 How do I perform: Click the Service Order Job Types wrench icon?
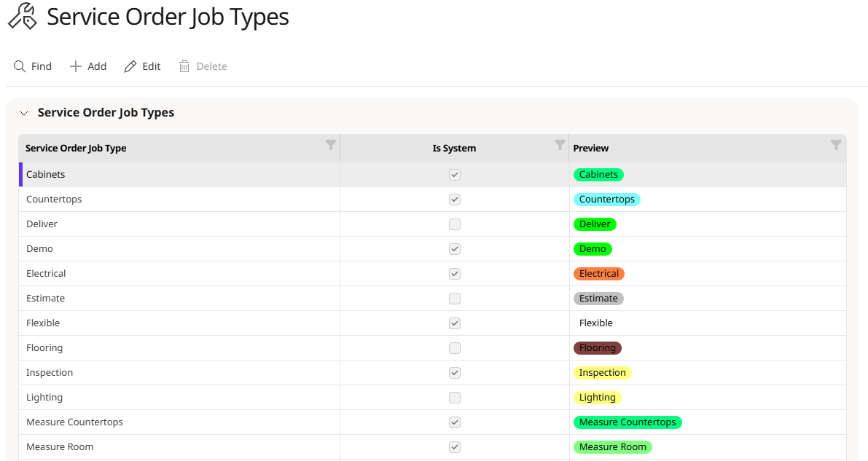click(x=23, y=16)
